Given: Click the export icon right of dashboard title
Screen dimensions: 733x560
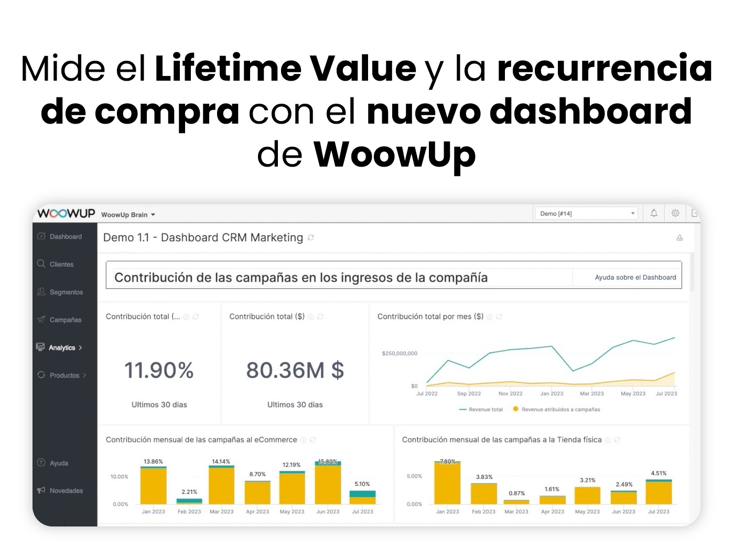Looking at the screenshot, I should [x=680, y=238].
